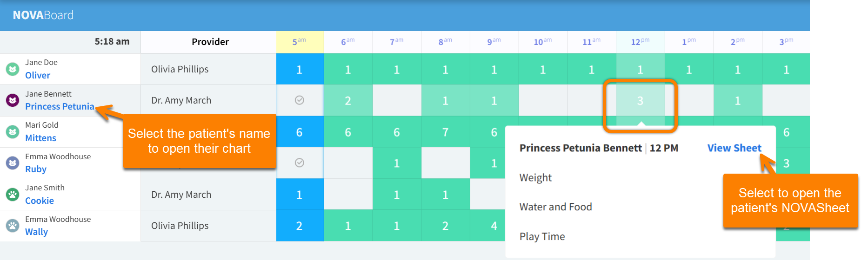The image size is (868, 260).
Task: Click the NOVABoard logo
Action: 43,15
